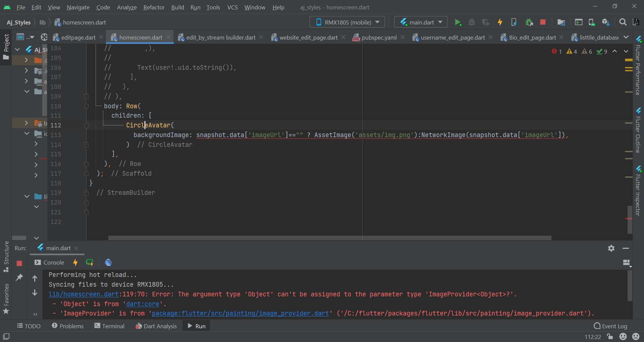
Task: Run the app with green play button
Action: point(458,22)
